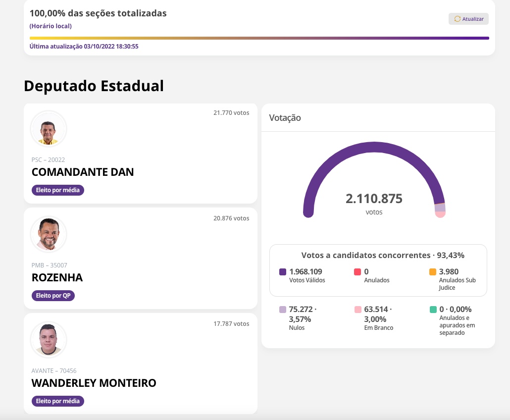Click the red Anulados color swatch
The height and width of the screenshot is (420, 510).
357,272
